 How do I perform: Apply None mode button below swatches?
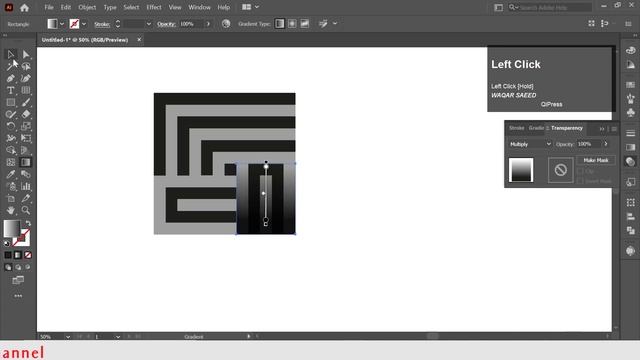[x=28, y=255]
